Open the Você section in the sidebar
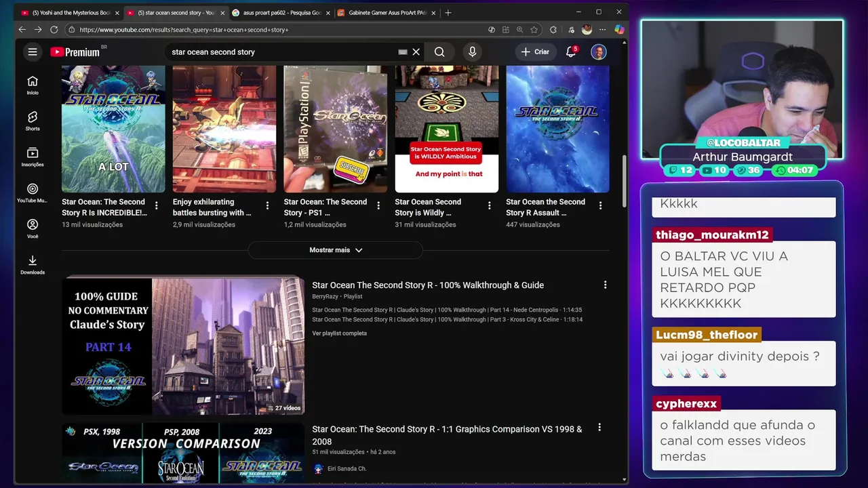 pos(33,229)
